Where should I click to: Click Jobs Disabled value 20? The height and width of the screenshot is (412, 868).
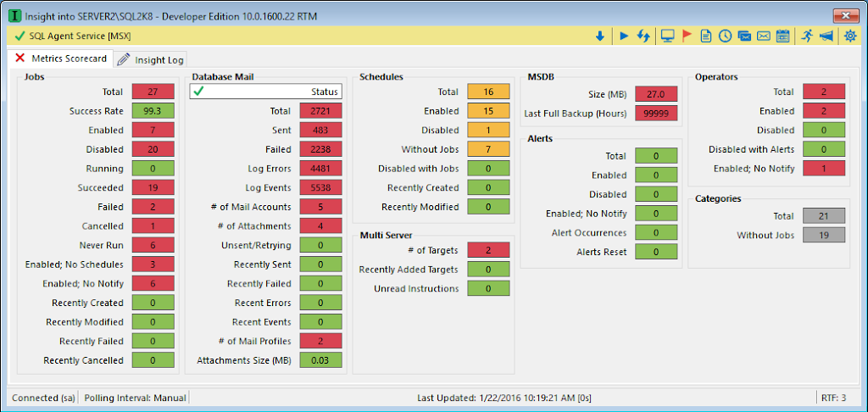tap(153, 149)
